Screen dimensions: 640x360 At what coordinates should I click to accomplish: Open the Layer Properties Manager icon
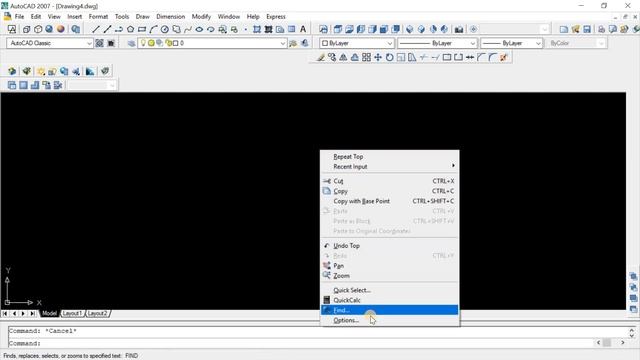tap(131, 43)
